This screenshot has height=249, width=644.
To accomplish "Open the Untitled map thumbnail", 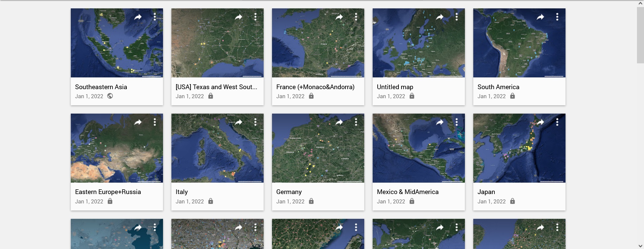I will point(419,43).
